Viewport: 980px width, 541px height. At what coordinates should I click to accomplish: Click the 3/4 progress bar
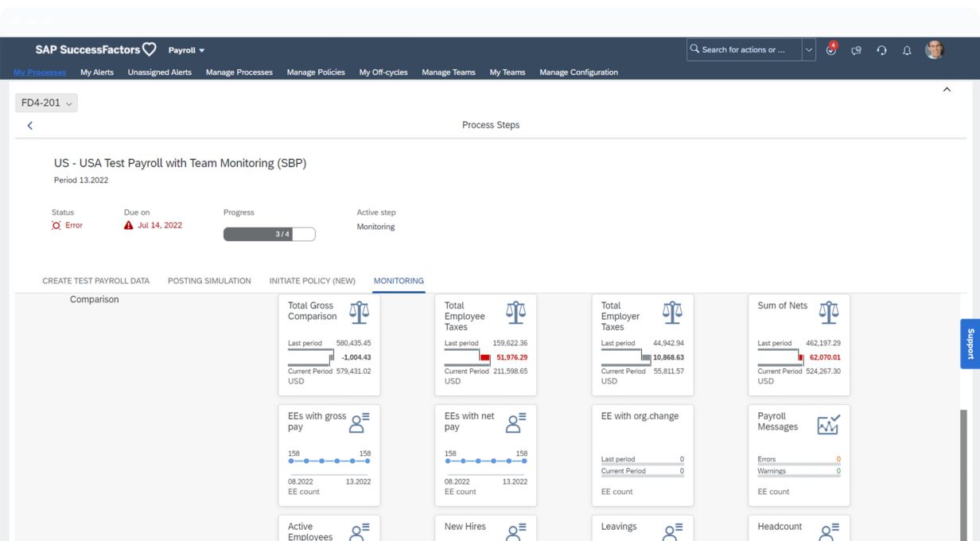269,234
